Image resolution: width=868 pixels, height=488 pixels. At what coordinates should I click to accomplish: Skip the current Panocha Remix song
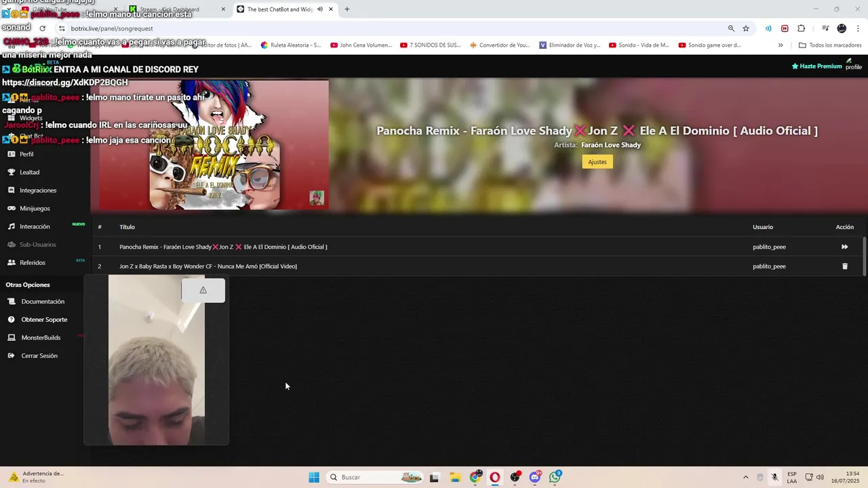click(x=844, y=247)
